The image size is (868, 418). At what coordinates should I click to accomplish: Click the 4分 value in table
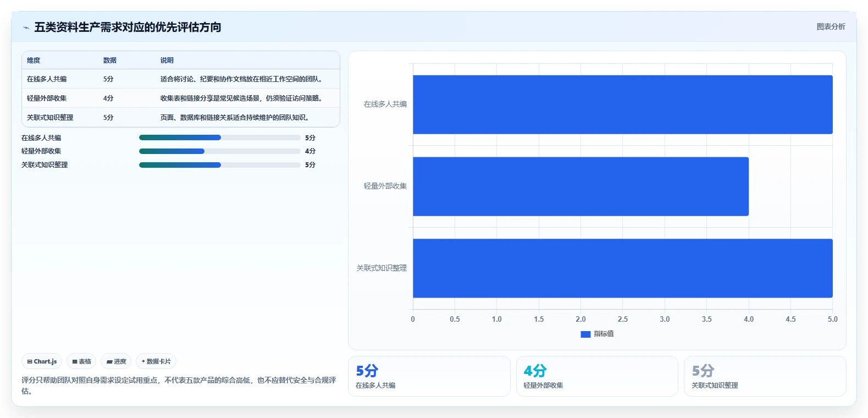108,98
